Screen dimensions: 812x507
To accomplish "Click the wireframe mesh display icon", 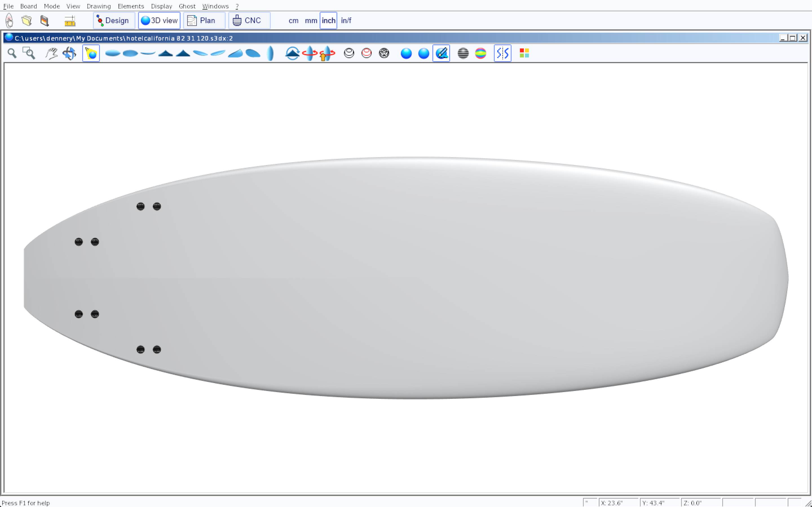I will coord(384,53).
